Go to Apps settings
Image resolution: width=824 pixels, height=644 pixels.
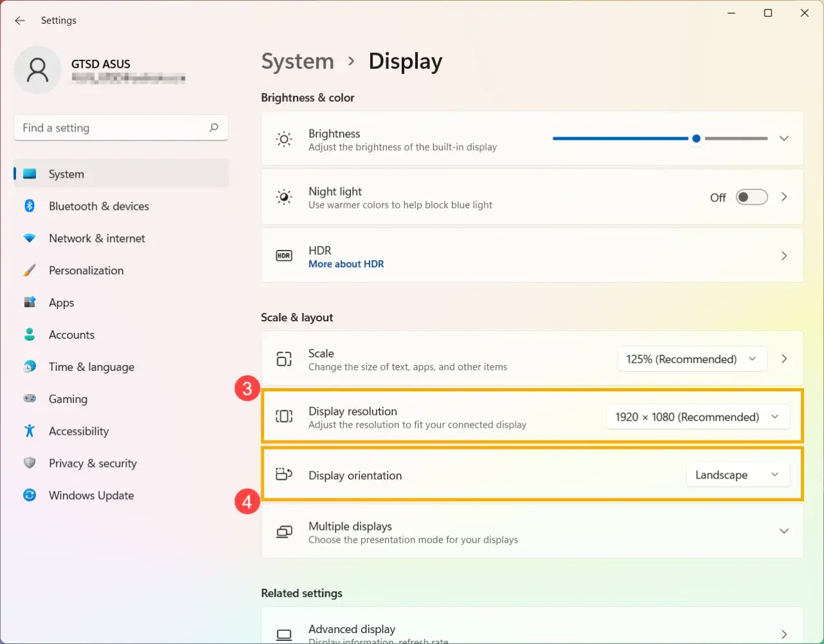(122, 302)
